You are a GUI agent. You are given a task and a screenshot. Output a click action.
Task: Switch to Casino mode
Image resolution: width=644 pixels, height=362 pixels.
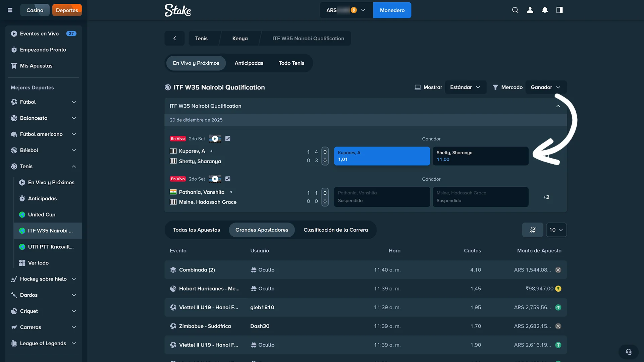coord(35,10)
